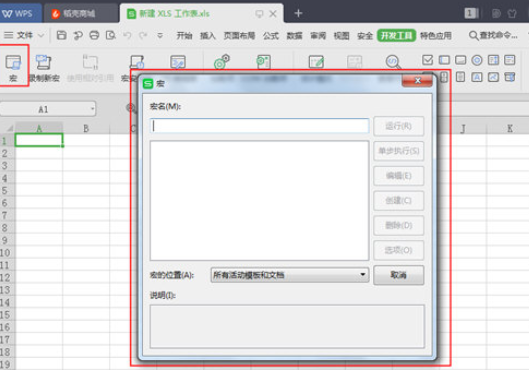Insert a label (A) control from the ribbon
This screenshot has width=529, height=370.
[x=477, y=77]
